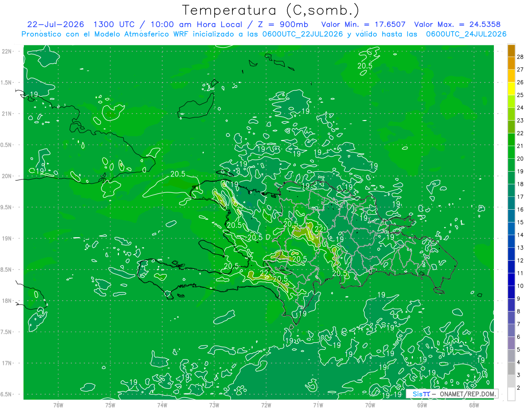Click the yellow swatch between 25 and 26

point(511,88)
